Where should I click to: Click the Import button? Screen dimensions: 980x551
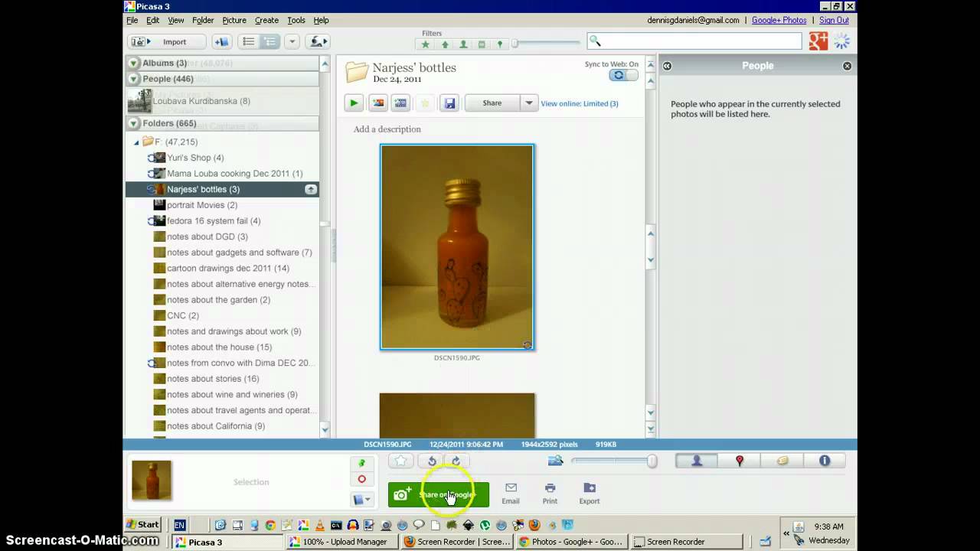[168, 42]
